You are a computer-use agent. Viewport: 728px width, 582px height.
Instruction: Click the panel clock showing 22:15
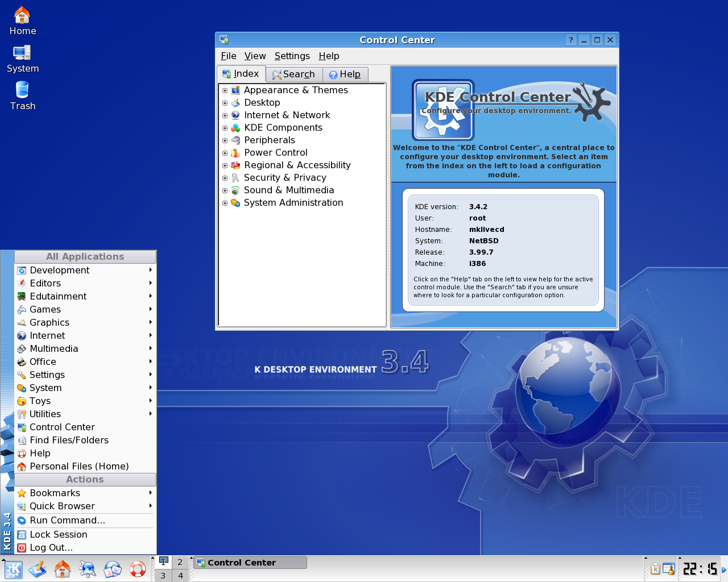700,568
